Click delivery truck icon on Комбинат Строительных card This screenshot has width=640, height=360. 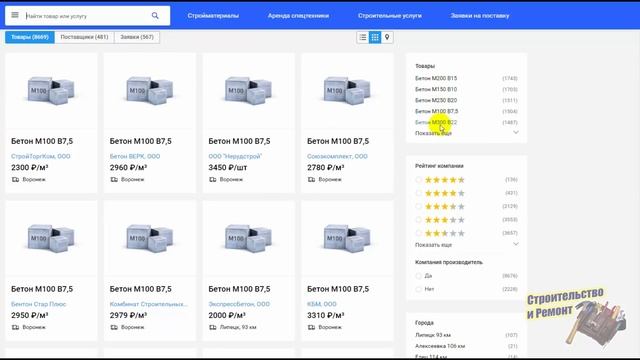coord(114,327)
